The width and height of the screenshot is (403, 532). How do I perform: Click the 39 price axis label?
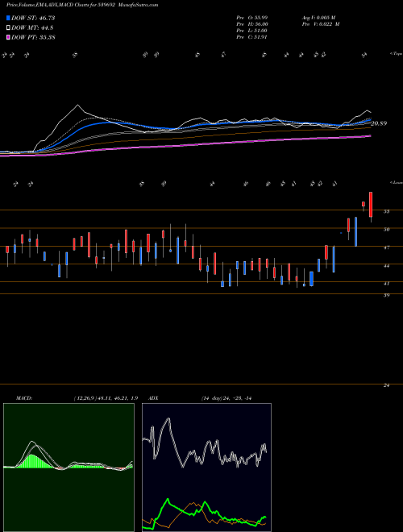click(386, 296)
